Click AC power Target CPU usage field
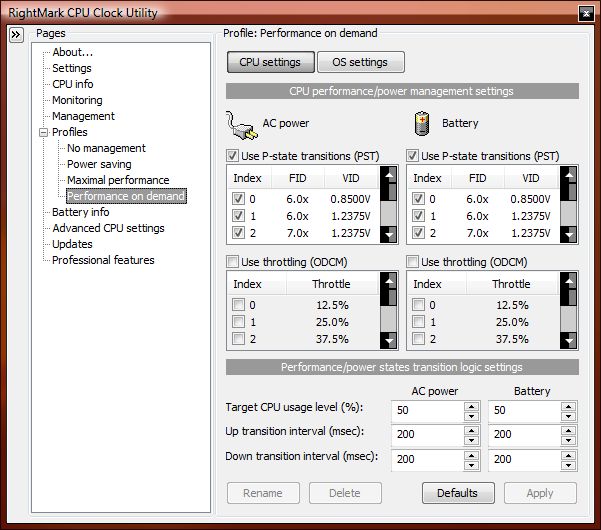 [x=427, y=411]
